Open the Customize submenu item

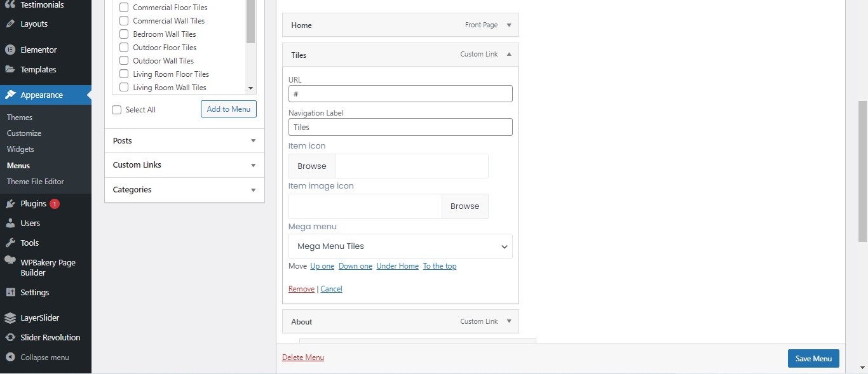[x=24, y=133]
